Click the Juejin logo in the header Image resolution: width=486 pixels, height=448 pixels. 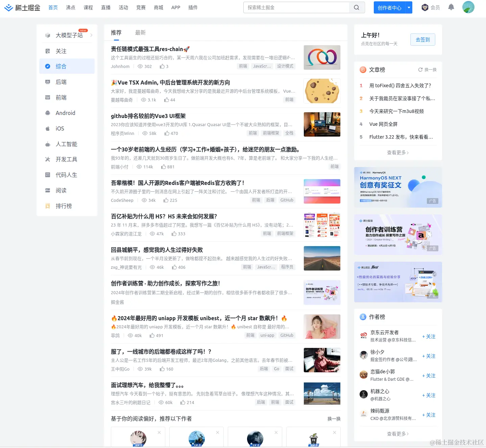22,7
